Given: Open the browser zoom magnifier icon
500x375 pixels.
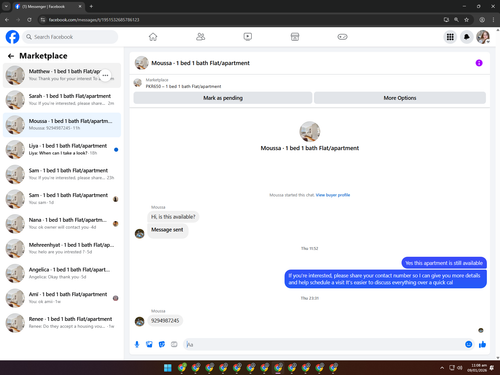Looking at the screenshot, I should (x=456, y=20).
